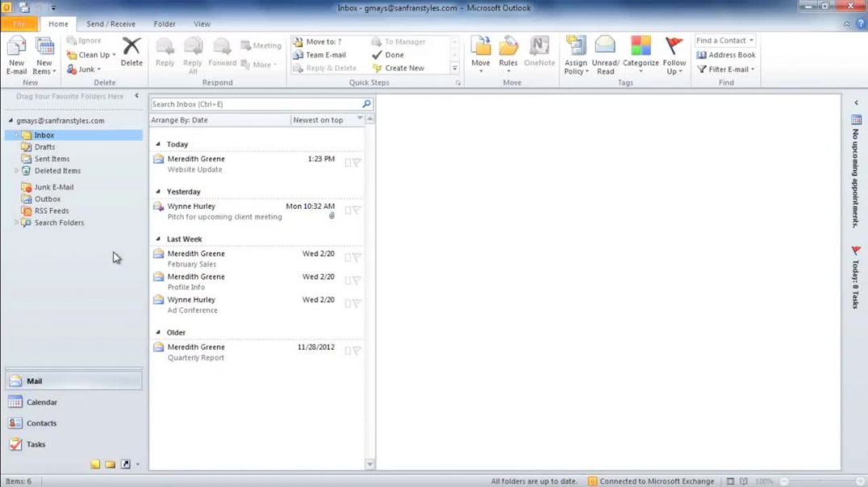
Task: Open the Sent Items folder
Action: 52,159
